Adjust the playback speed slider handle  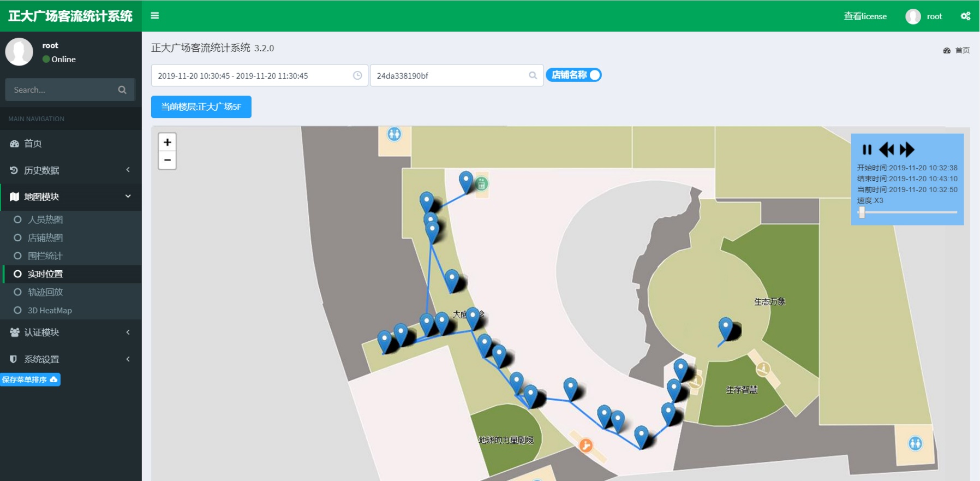[862, 212]
